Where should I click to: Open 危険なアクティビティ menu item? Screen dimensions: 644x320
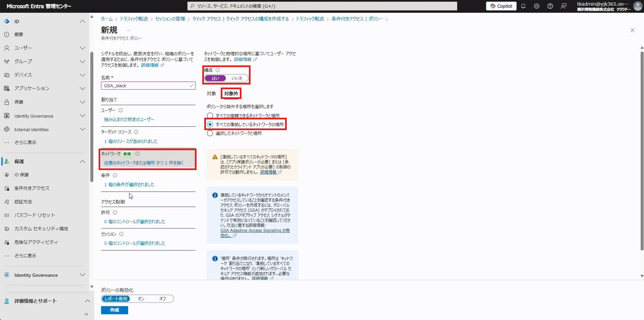coord(36,242)
